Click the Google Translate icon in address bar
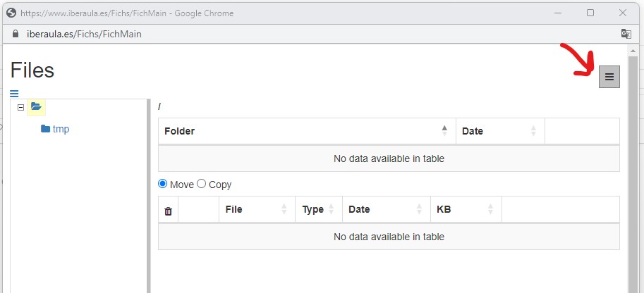Screen dimensions: 644x293 point(626,34)
